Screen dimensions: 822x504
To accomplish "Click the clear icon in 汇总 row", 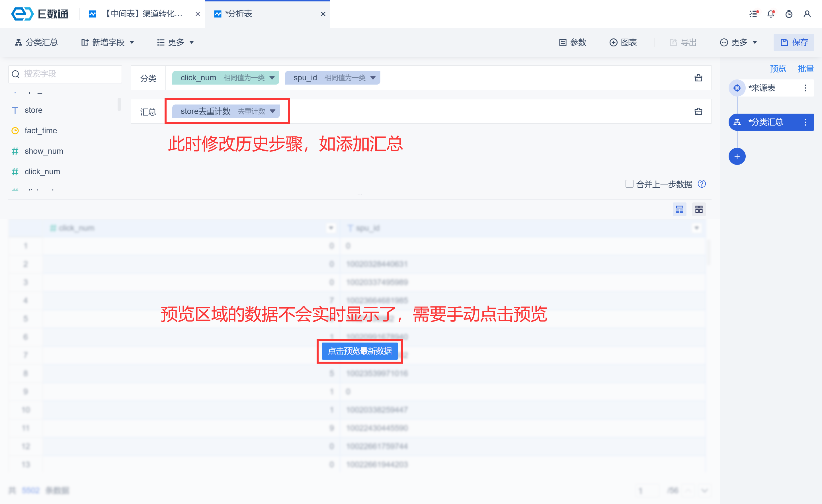I will 698,111.
